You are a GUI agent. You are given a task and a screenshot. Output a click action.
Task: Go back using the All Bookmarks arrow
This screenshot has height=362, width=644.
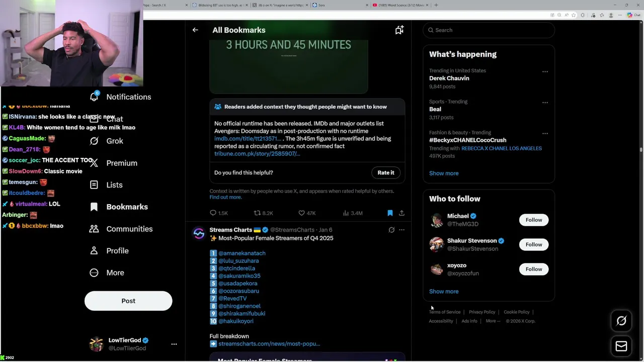click(x=195, y=30)
